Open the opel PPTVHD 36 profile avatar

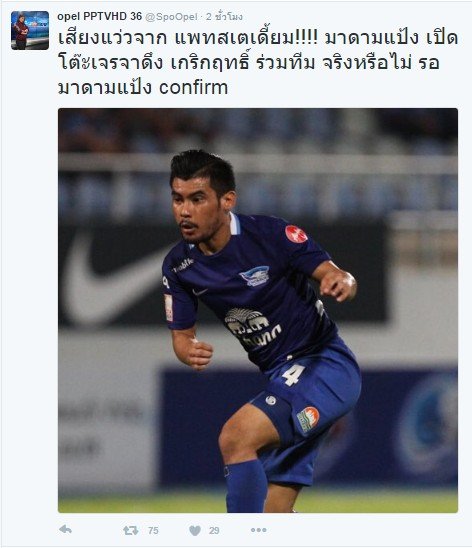click(30, 30)
